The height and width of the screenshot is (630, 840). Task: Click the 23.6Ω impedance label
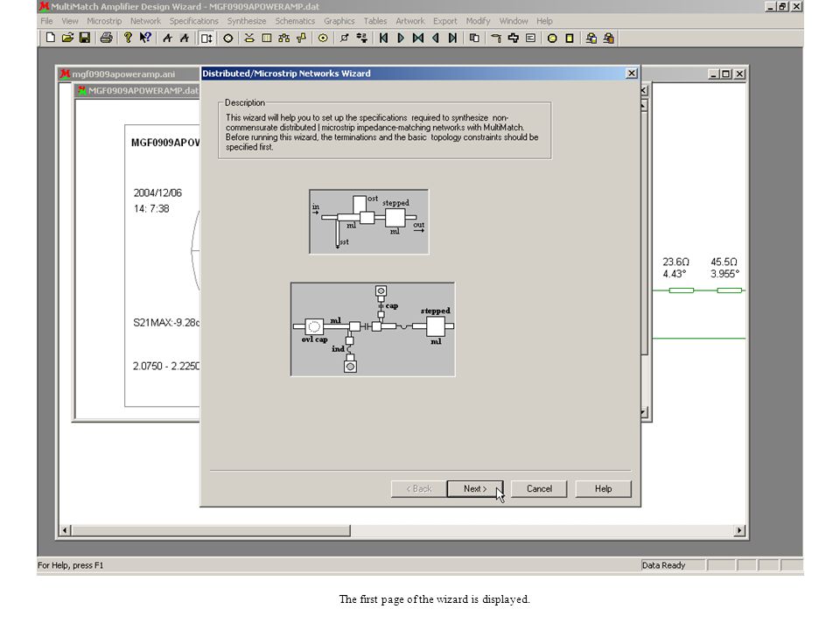coord(675,262)
